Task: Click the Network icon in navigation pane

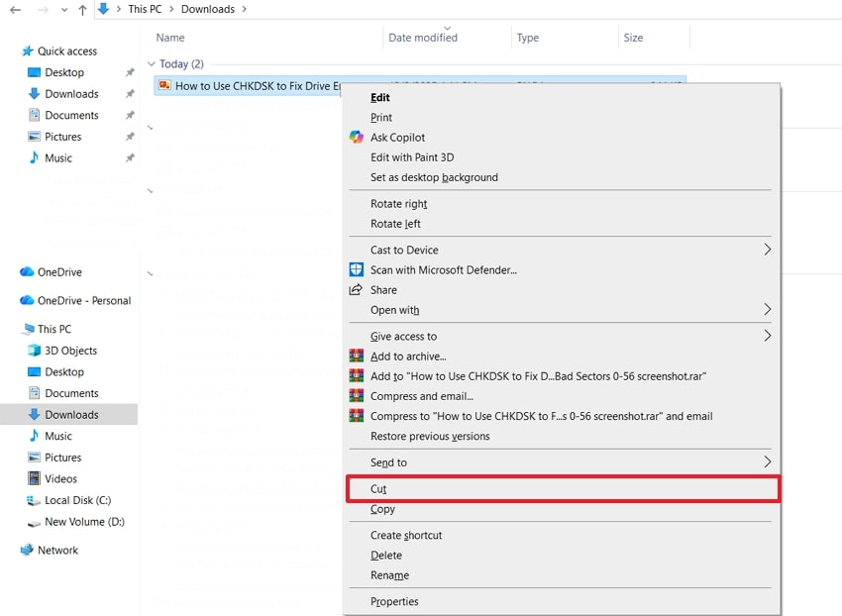Action: [x=28, y=551]
